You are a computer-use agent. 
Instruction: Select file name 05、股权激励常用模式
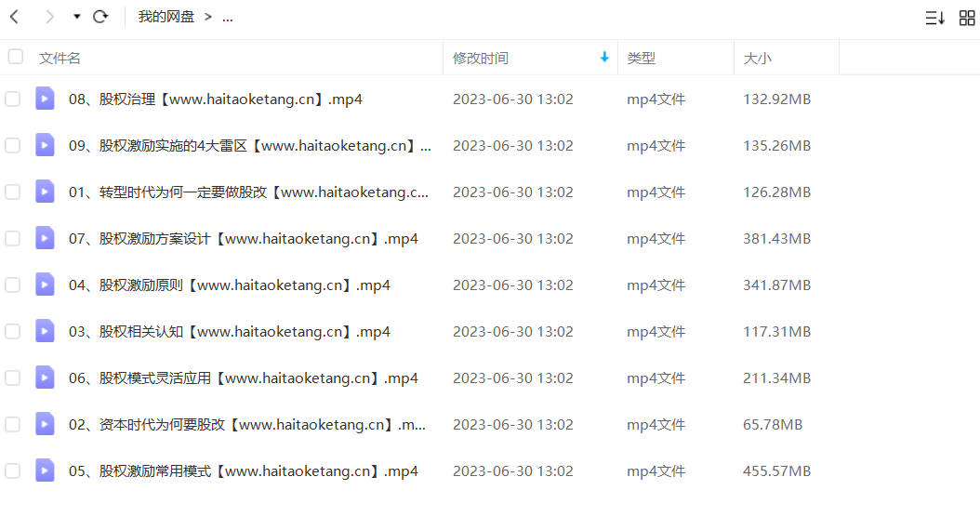pos(243,470)
